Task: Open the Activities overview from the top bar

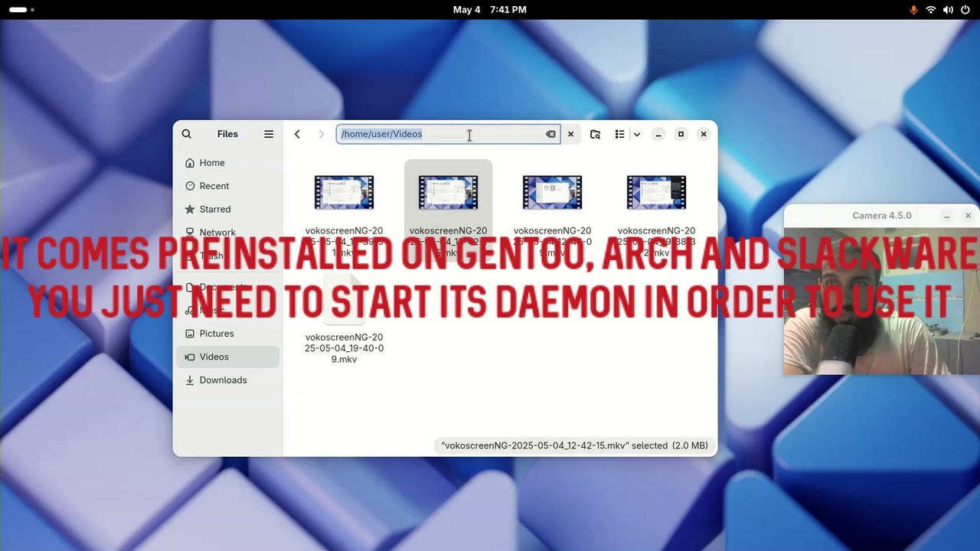Action: [x=21, y=10]
